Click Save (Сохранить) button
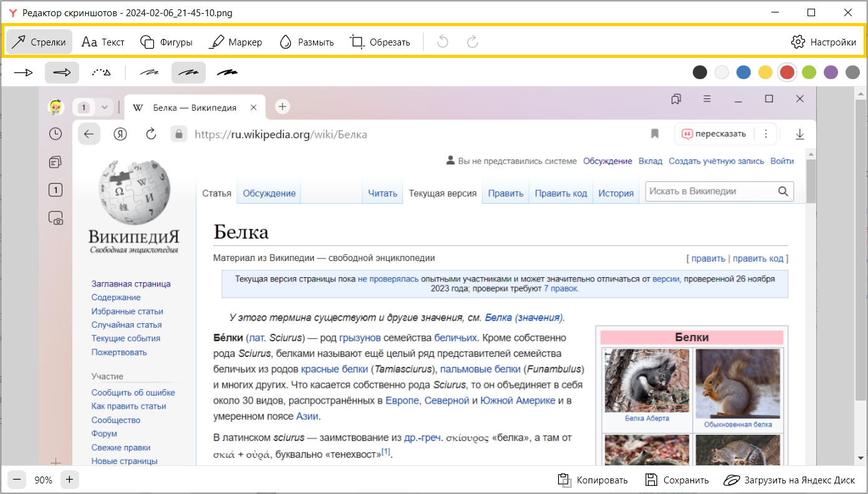Image resolution: width=868 pixels, height=494 pixels. [677, 480]
